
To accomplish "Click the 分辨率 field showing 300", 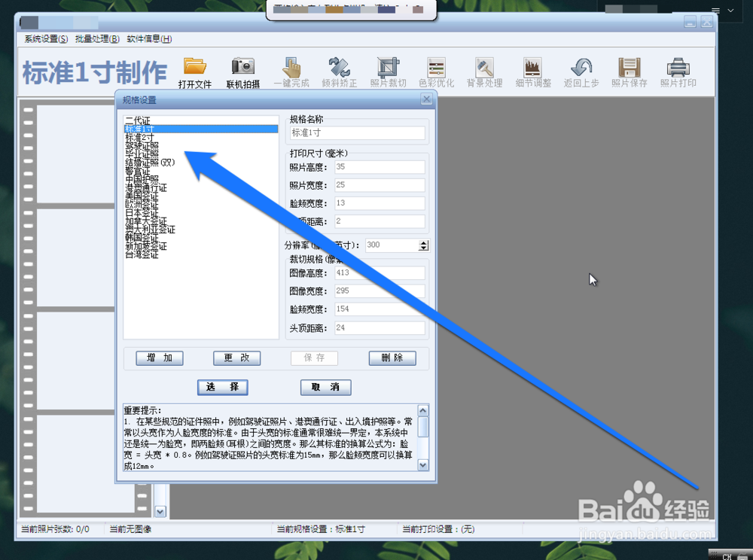I will [x=392, y=245].
